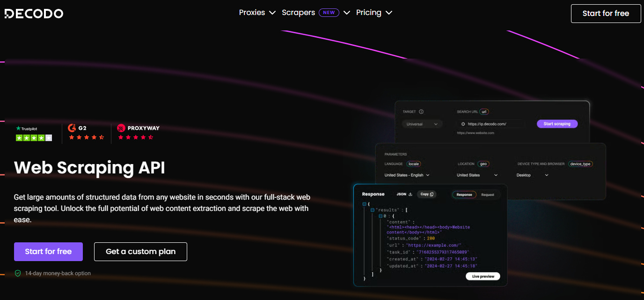Click the Decodo logo
This screenshot has width=644, height=300.
[x=34, y=13]
